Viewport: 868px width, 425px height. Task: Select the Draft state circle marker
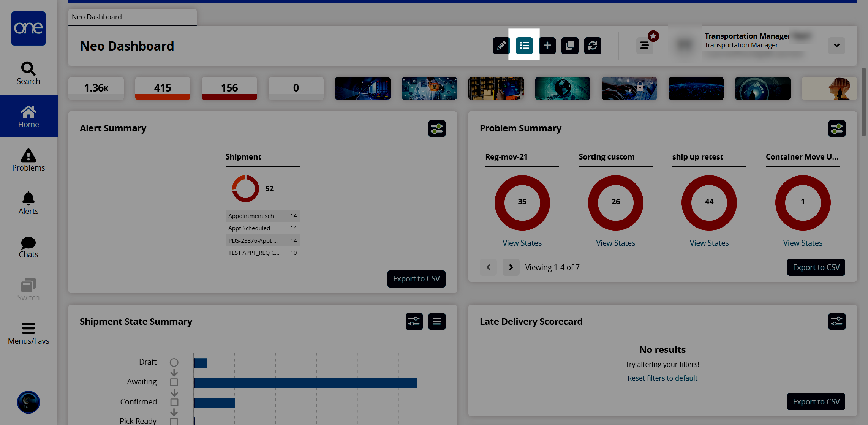(x=174, y=362)
